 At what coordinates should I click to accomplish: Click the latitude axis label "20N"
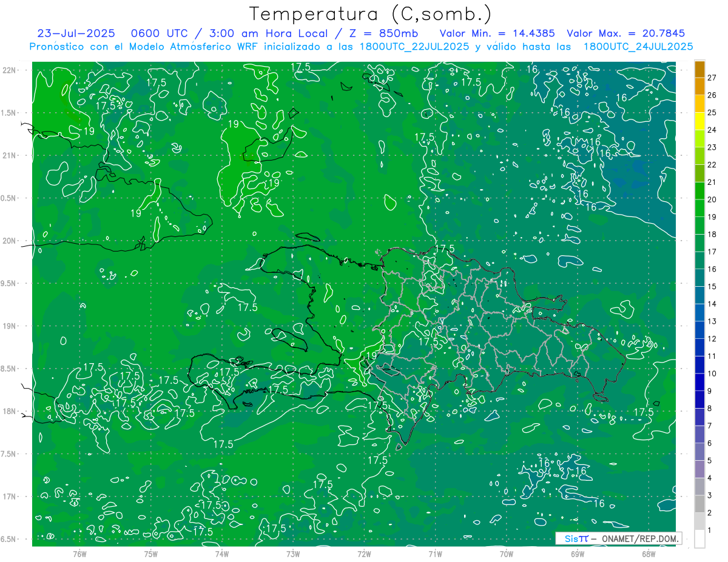[x=10, y=241]
